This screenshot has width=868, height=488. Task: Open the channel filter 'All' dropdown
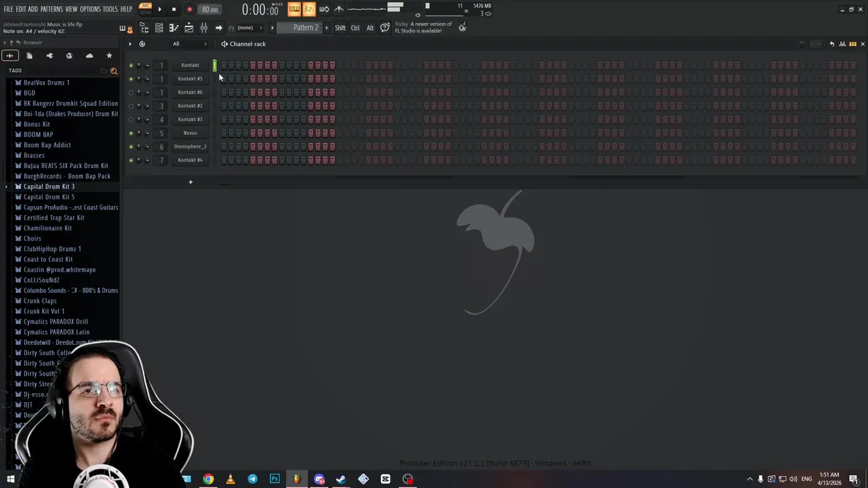pos(190,44)
